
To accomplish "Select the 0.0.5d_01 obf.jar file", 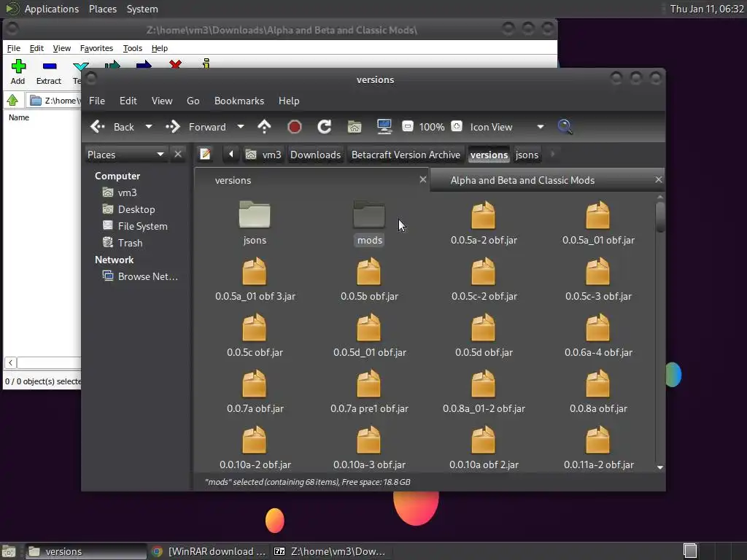I will point(369,327).
